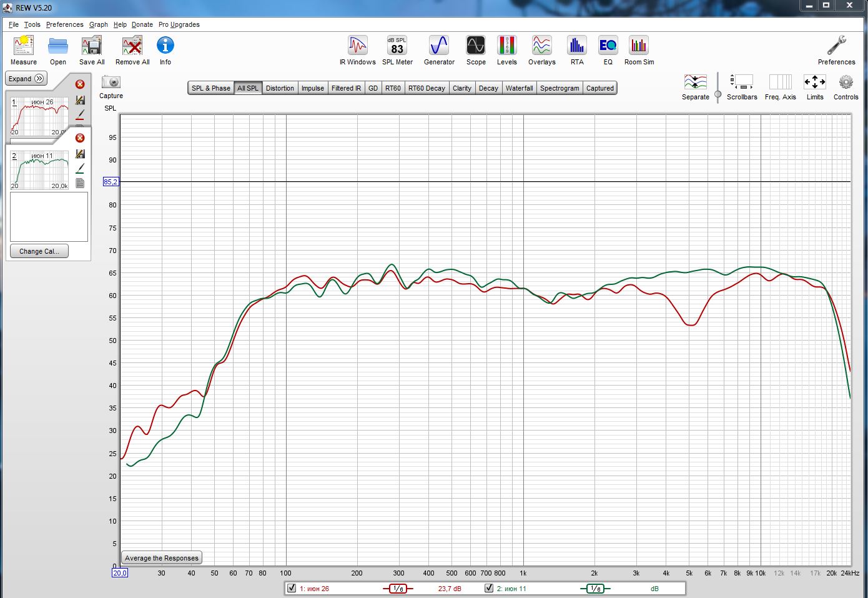Image resolution: width=868 pixels, height=598 pixels.
Task: Open the Overlays window
Action: (x=542, y=46)
